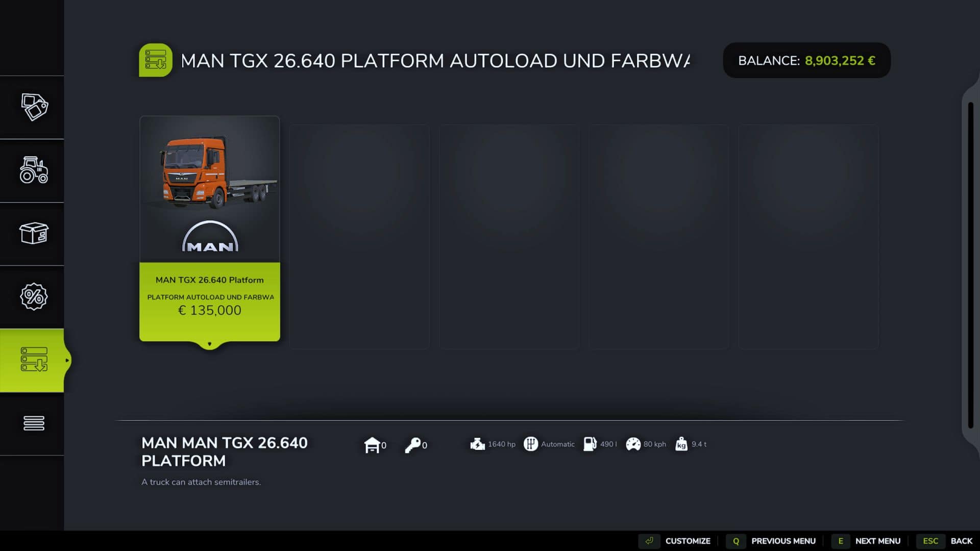Image resolution: width=980 pixels, height=551 pixels.
Task: Click the top speed gauge icon
Action: pos(634,444)
